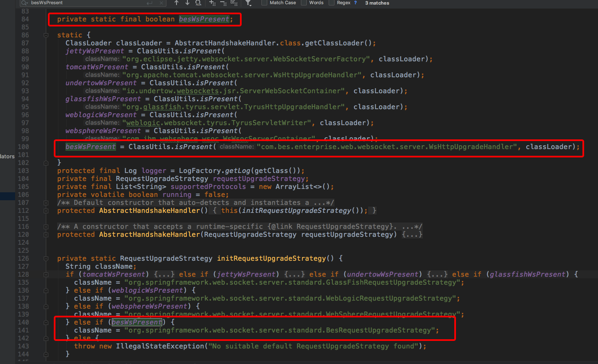Click '3 matches' result count
The height and width of the screenshot is (364, 598).
point(377,3)
